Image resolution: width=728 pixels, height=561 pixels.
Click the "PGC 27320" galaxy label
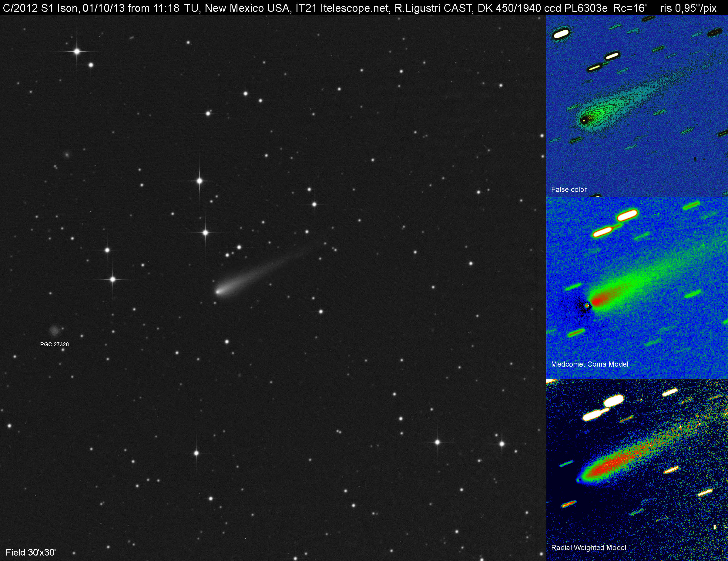(54, 344)
